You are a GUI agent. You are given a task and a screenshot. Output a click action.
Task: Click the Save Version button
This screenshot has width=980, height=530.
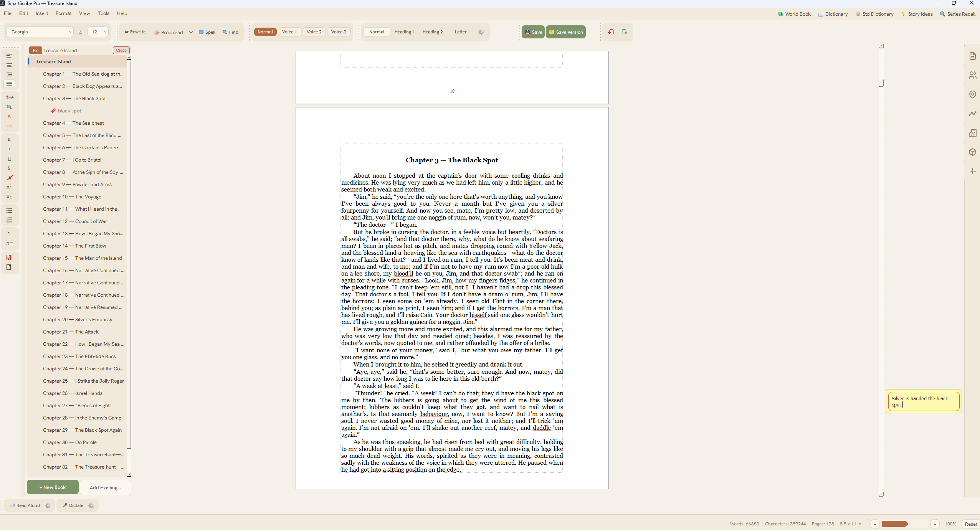point(566,32)
